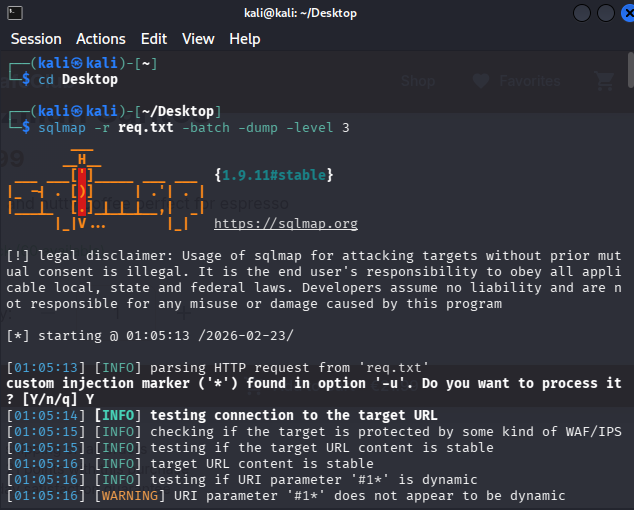The width and height of the screenshot is (634, 510).
Task: Open the Actions menu
Action: click(101, 39)
